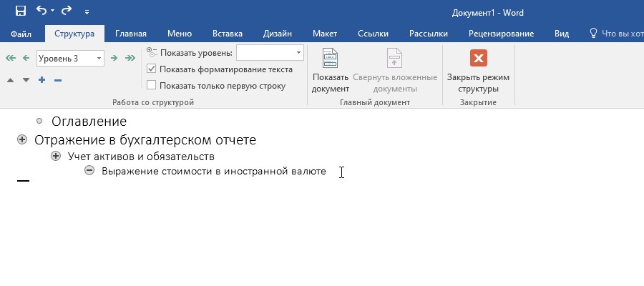Image resolution: width=644 pixels, height=286 pixels.
Task: Redo the last action
Action: 67,11
